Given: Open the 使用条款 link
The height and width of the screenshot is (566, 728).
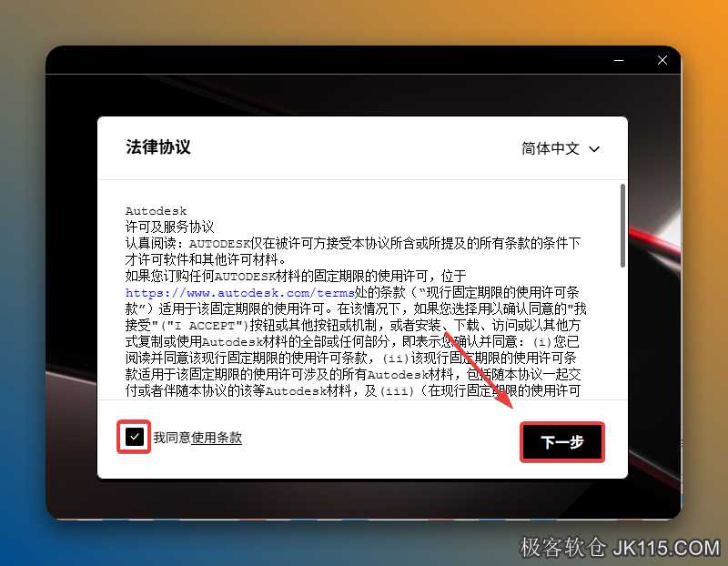Looking at the screenshot, I should [x=217, y=438].
